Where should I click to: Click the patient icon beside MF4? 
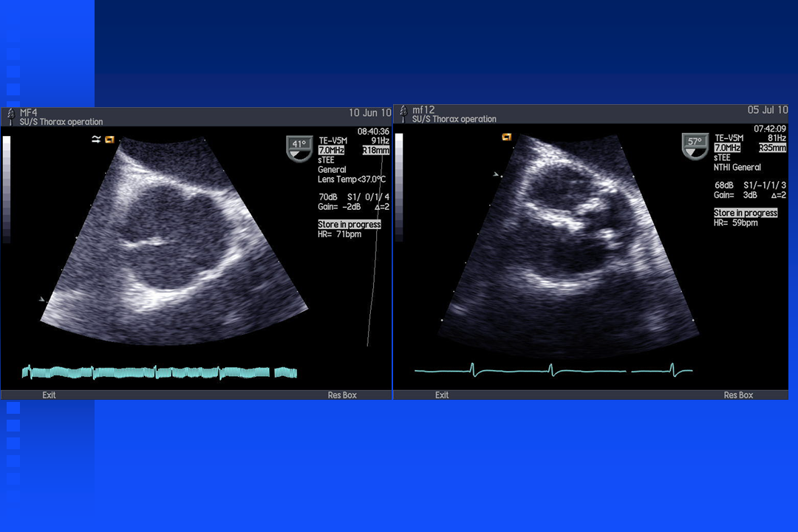pos(10,113)
